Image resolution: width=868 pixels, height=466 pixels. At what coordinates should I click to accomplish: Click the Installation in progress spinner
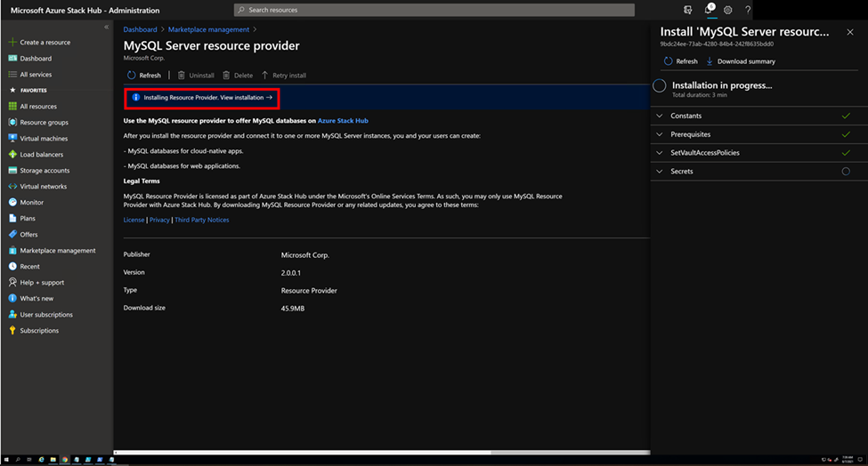click(x=660, y=85)
